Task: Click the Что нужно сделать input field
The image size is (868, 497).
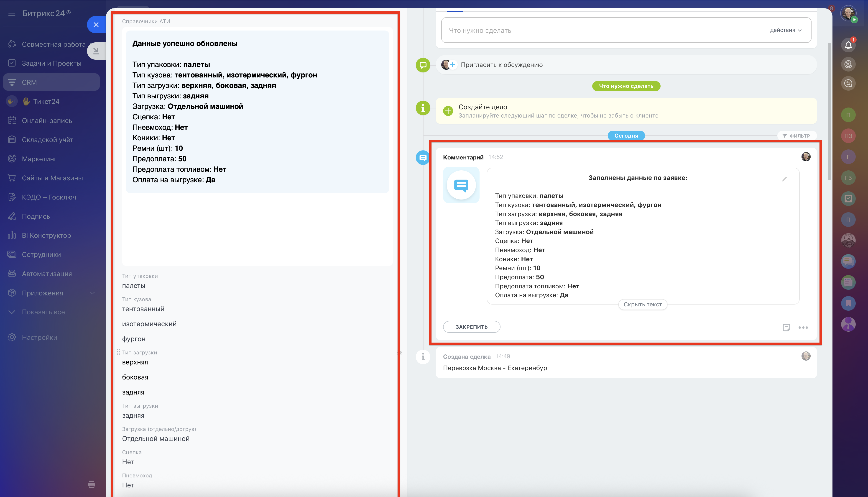Action: pos(580,30)
